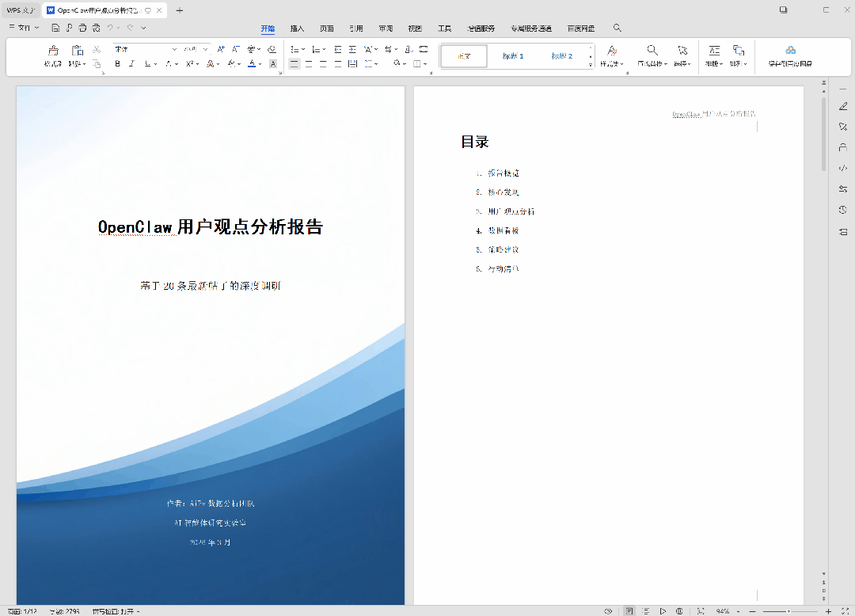Open pen edit tool in right sidebar
This screenshot has width=855, height=616.
click(x=843, y=106)
